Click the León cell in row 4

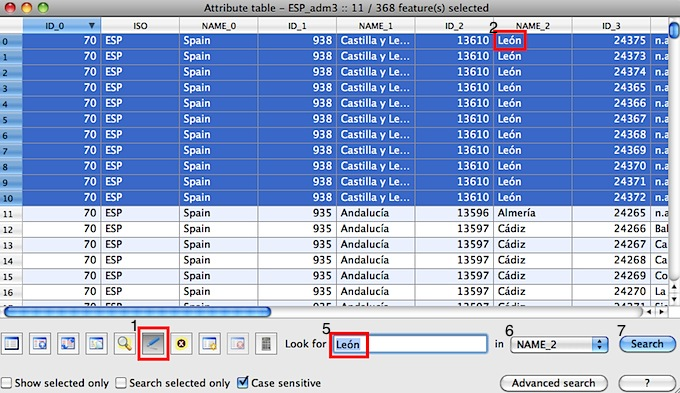tap(533, 103)
